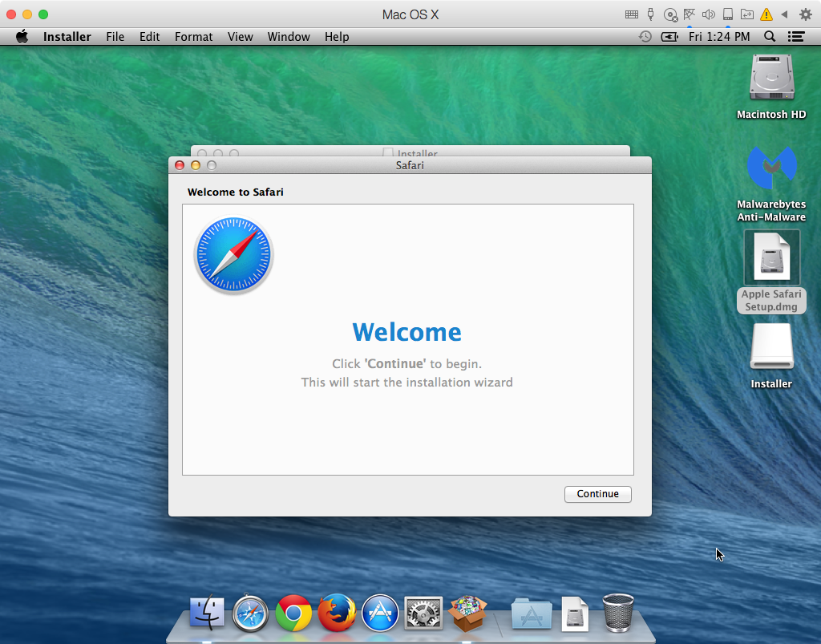This screenshot has width=821, height=644.
Task: Open System Preferences gear in dock
Action: point(423,614)
